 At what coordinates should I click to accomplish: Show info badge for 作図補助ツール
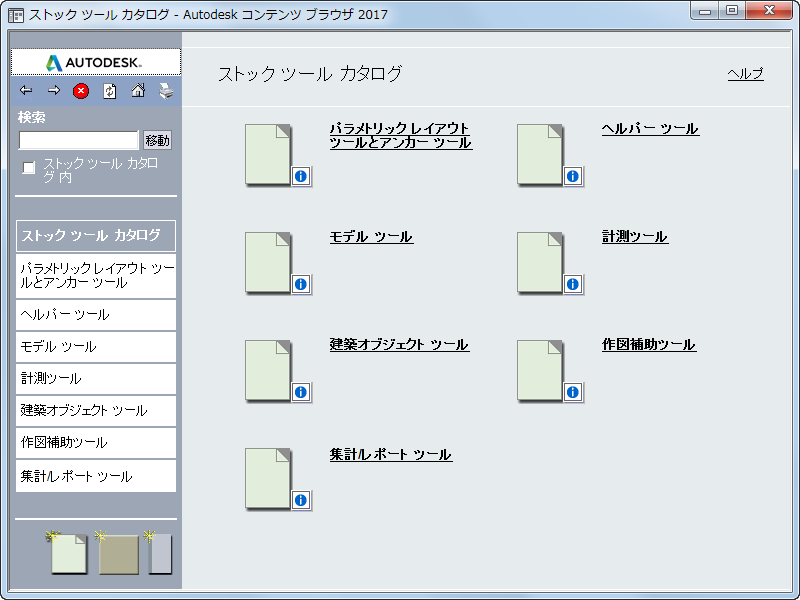pyautogui.click(x=573, y=393)
